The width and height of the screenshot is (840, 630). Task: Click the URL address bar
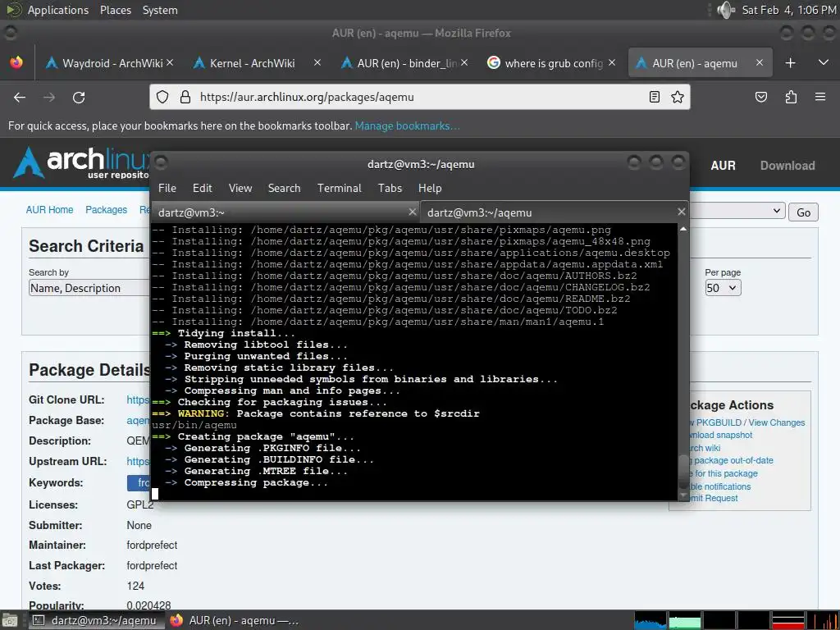tap(418, 97)
